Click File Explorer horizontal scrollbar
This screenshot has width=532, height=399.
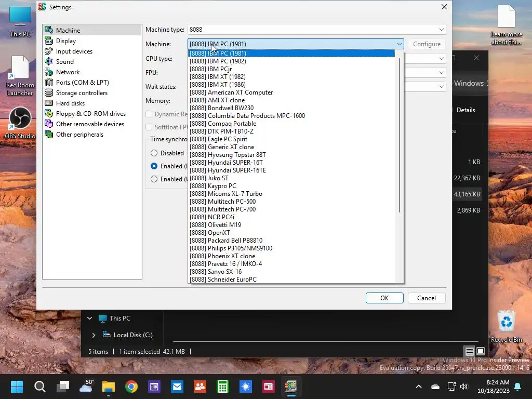[325, 341]
